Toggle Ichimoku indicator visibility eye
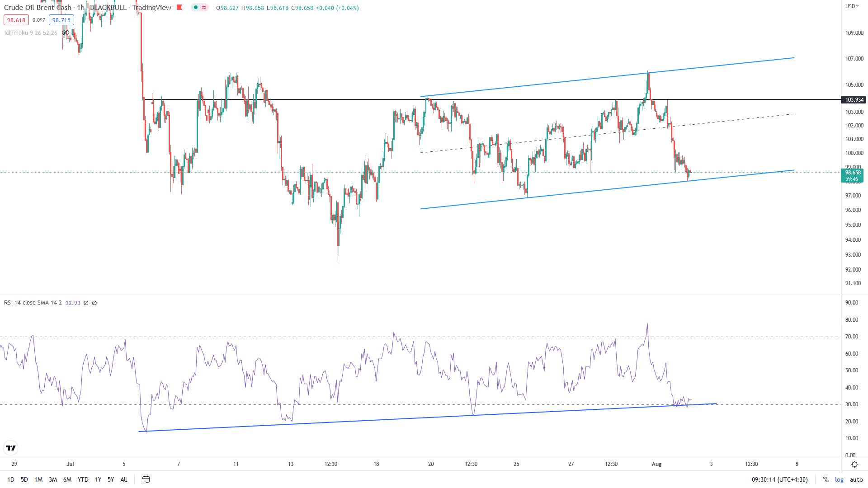This screenshot has height=488, width=868. [66, 33]
